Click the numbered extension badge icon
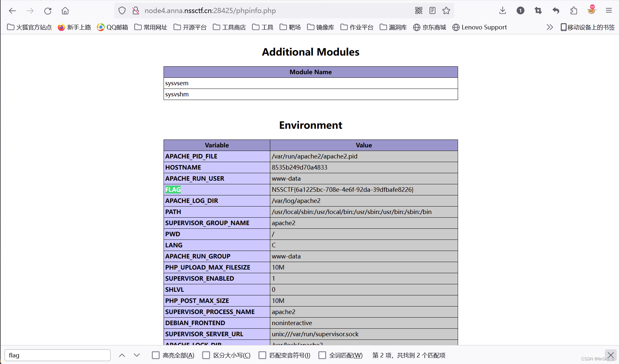 (x=521, y=10)
